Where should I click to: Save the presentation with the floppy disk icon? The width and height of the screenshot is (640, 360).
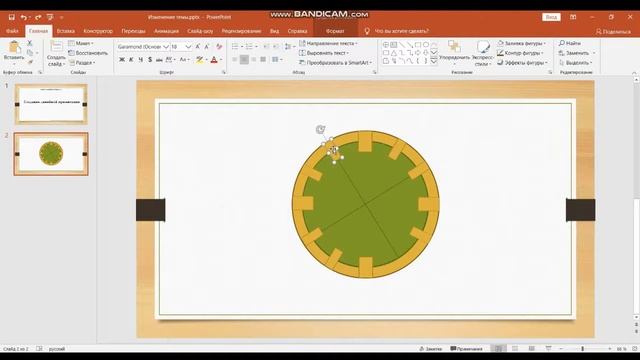11,17
